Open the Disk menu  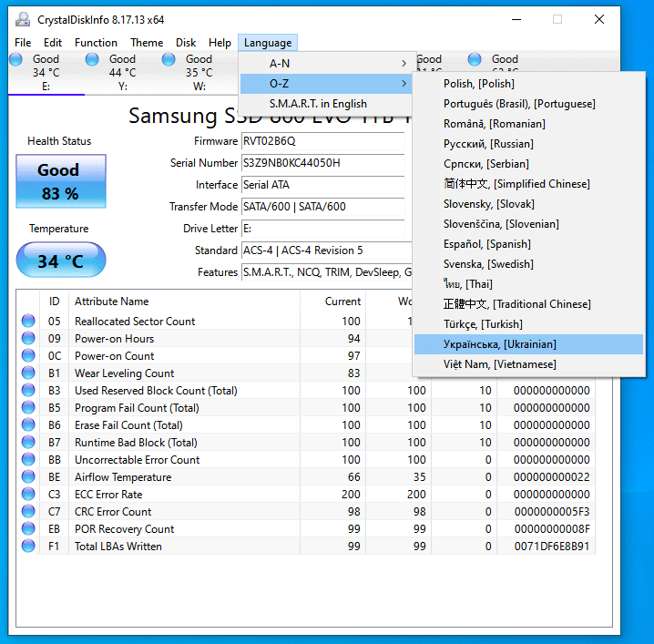coord(186,43)
